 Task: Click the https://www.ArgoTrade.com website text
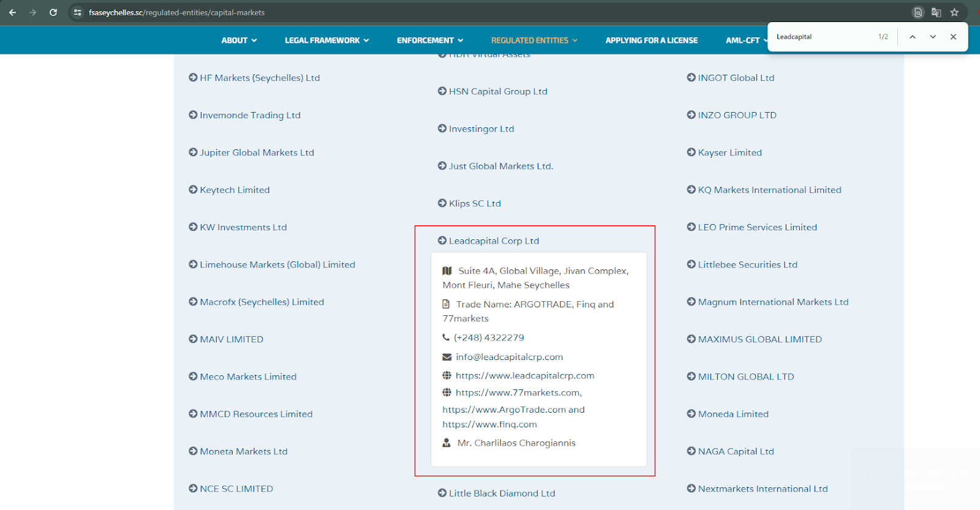pyautogui.click(x=505, y=410)
